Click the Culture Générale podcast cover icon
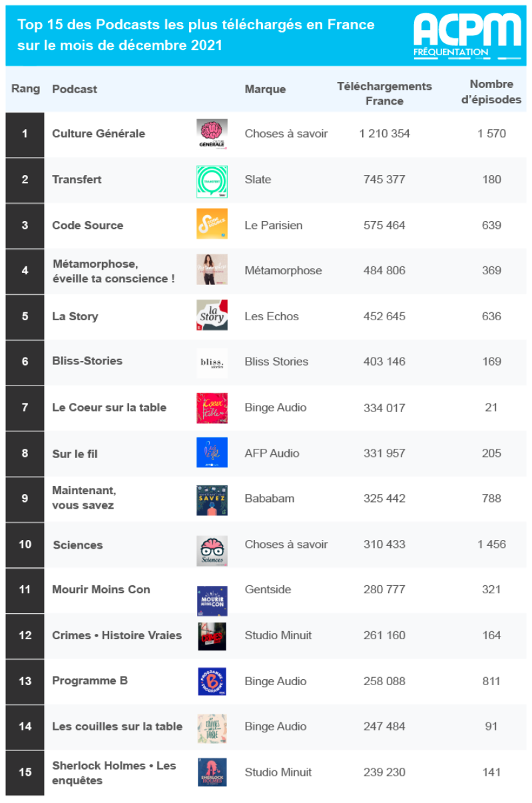Viewport: 532px width, 803px height. point(212,134)
